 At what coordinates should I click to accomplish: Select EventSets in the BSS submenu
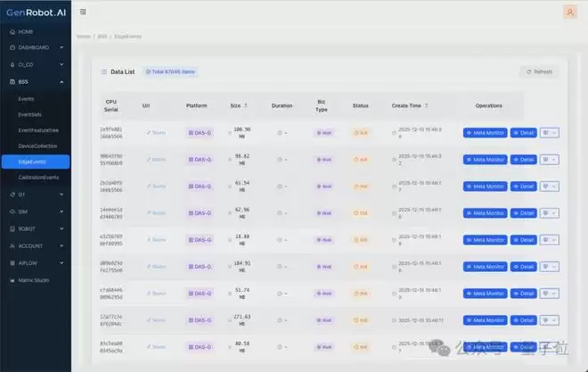pyautogui.click(x=30, y=114)
